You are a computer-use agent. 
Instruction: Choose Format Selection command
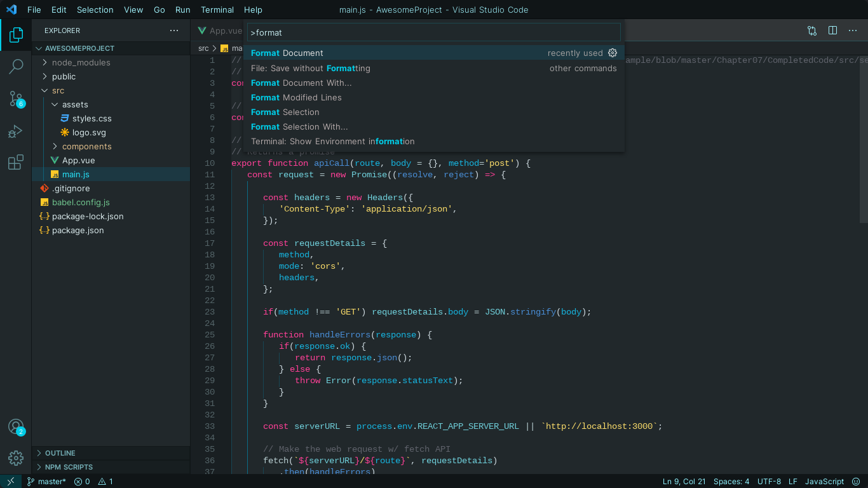click(434, 112)
